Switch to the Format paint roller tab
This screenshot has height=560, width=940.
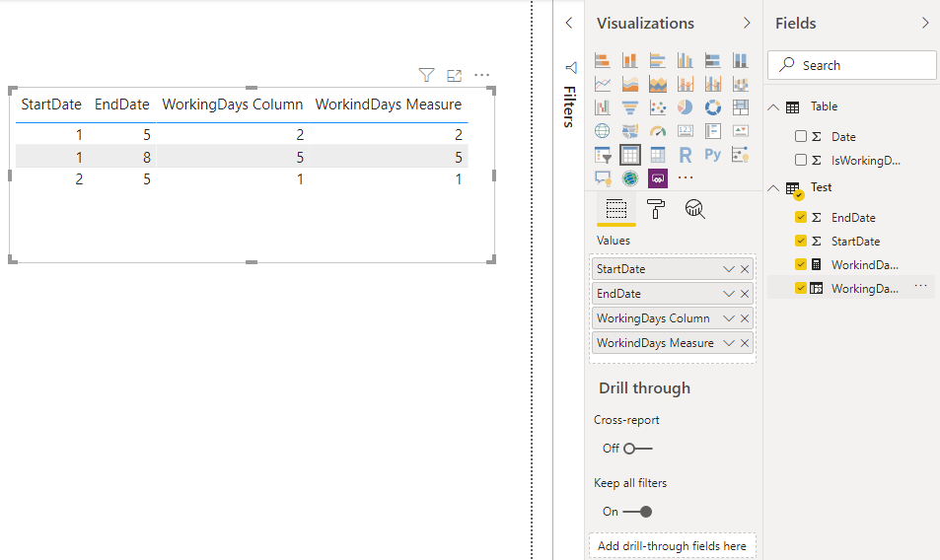tap(655, 209)
